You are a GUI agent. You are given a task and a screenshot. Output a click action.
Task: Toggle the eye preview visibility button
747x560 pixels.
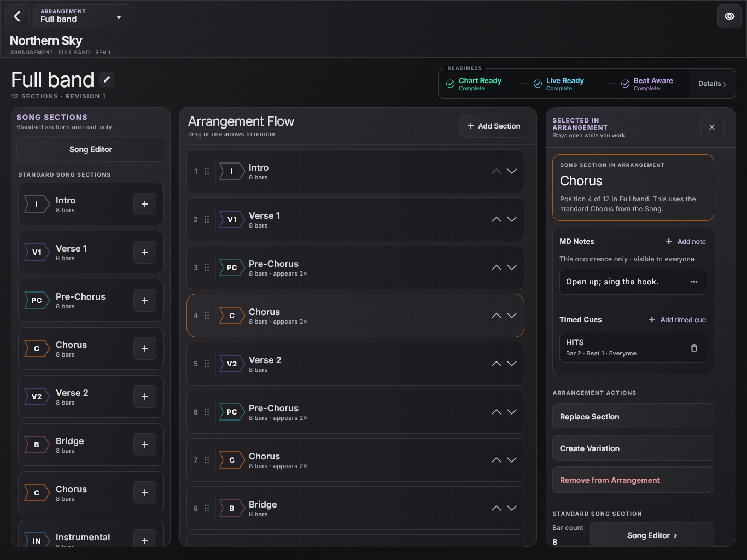point(730,16)
